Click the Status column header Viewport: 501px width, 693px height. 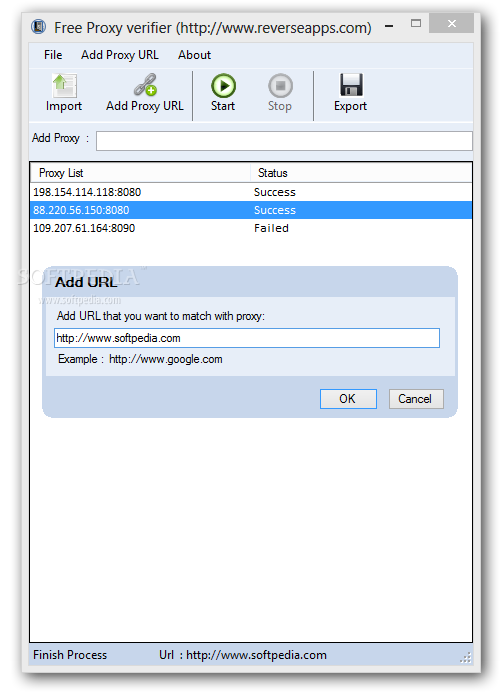tap(361, 173)
